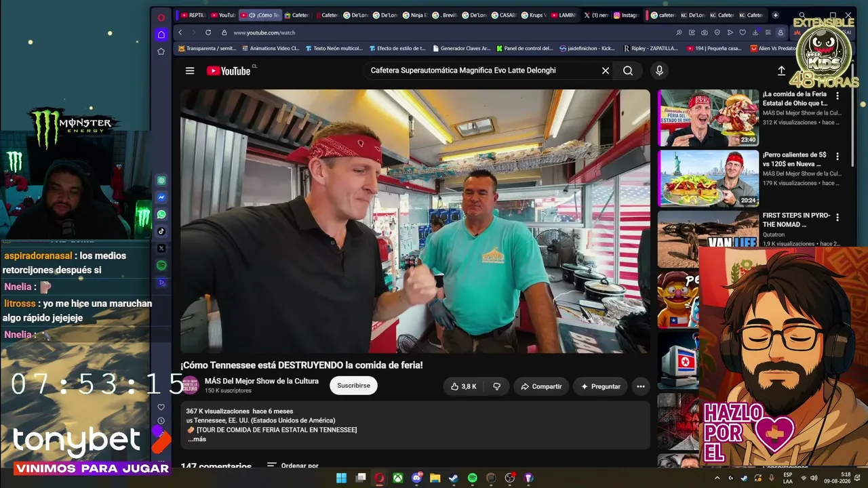This screenshot has height=488, width=868.
Task: Run the YouTube search with magnifier button
Action: [628, 70]
